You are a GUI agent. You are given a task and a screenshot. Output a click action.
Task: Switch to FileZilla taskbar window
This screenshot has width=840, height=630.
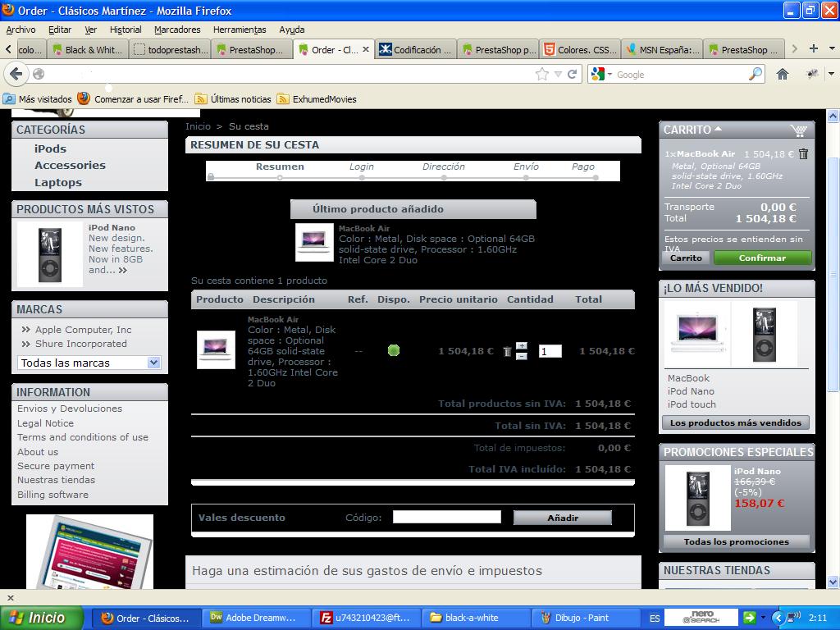[367, 618]
